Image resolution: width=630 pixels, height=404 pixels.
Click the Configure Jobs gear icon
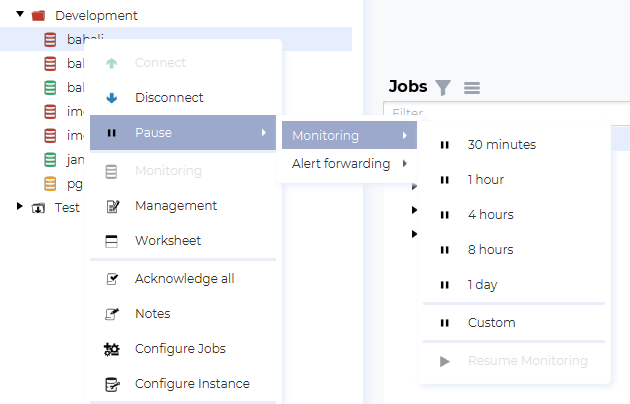coord(112,349)
